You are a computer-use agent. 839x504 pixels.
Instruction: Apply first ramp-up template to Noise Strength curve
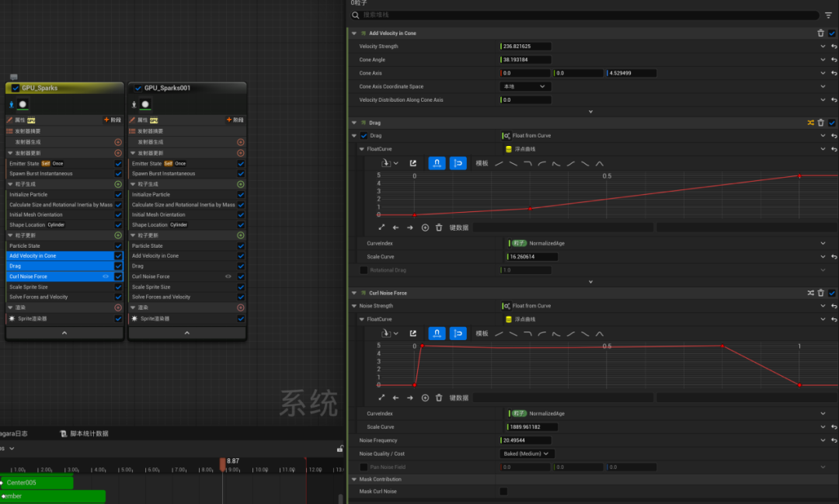click(500, 333)
